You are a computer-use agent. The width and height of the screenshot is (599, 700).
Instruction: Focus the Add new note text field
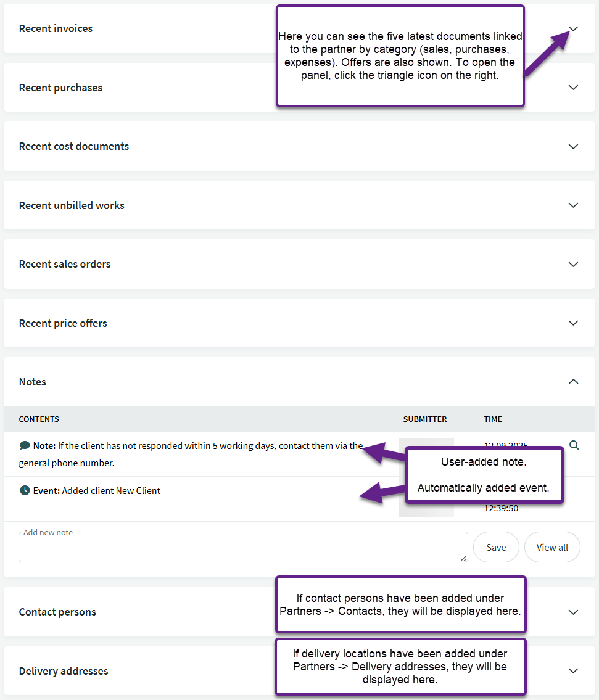click(x=242, y=548)
